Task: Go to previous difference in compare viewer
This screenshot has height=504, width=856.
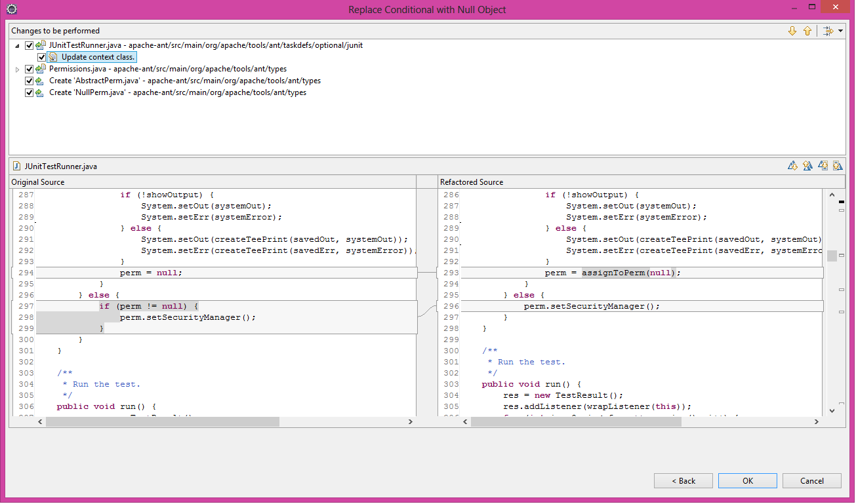Action: pyautogui.click(x=807, y=166)
